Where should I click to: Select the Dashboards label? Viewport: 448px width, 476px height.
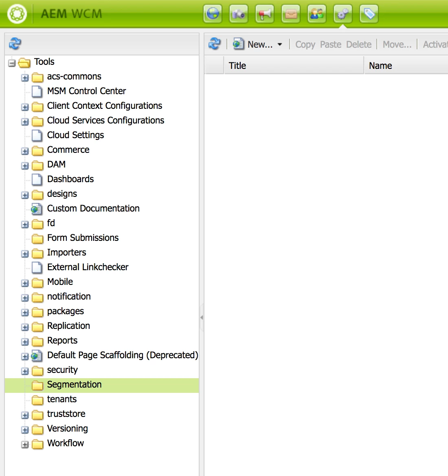(70, 179)
